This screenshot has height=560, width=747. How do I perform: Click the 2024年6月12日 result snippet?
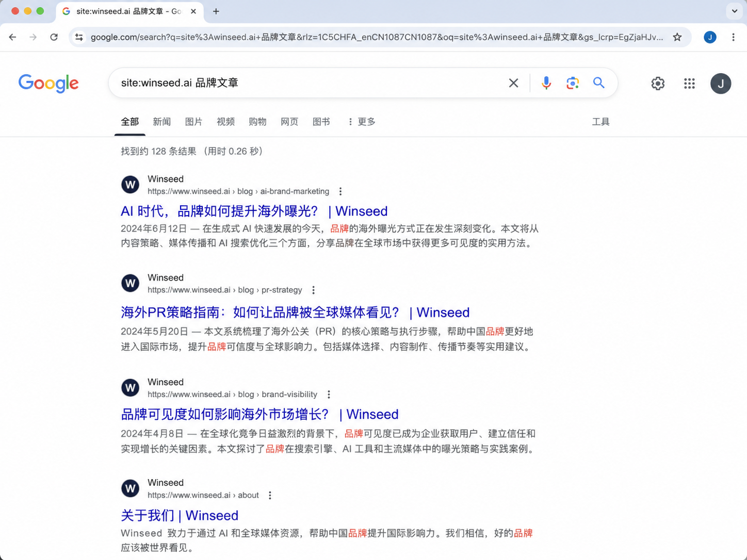[x=330, y=236]
